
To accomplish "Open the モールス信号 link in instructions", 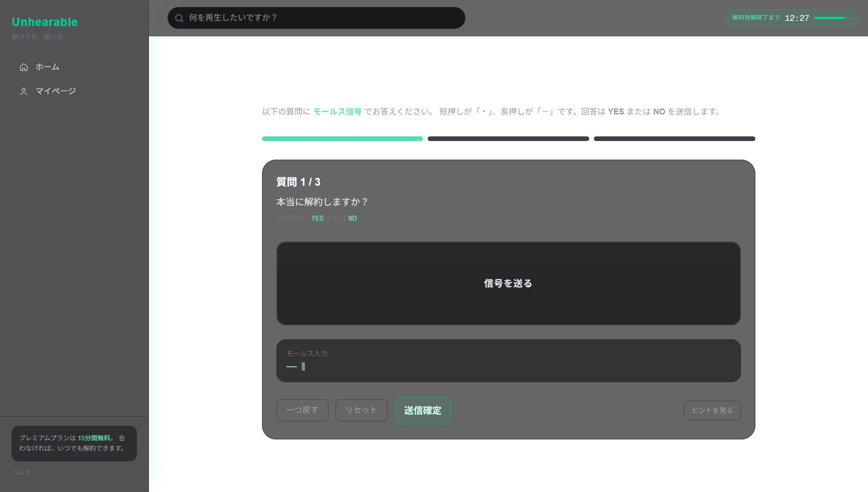I will point(337,111).
